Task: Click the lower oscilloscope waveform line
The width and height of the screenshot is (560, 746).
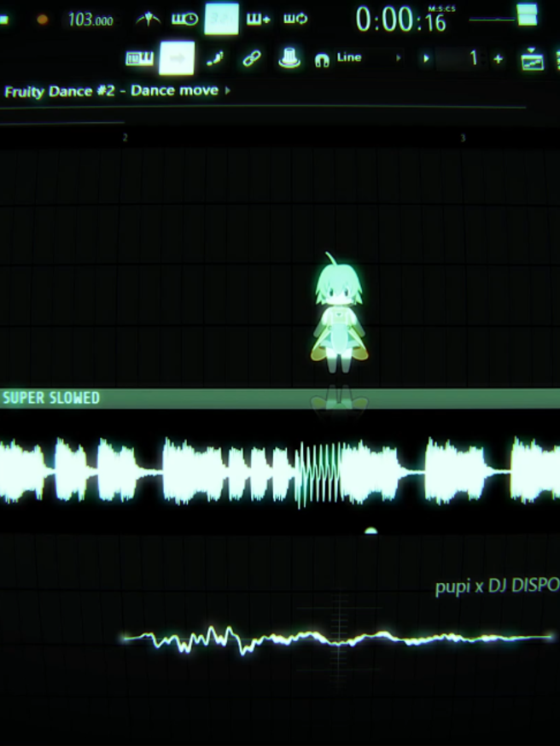Action: point(338,640)
